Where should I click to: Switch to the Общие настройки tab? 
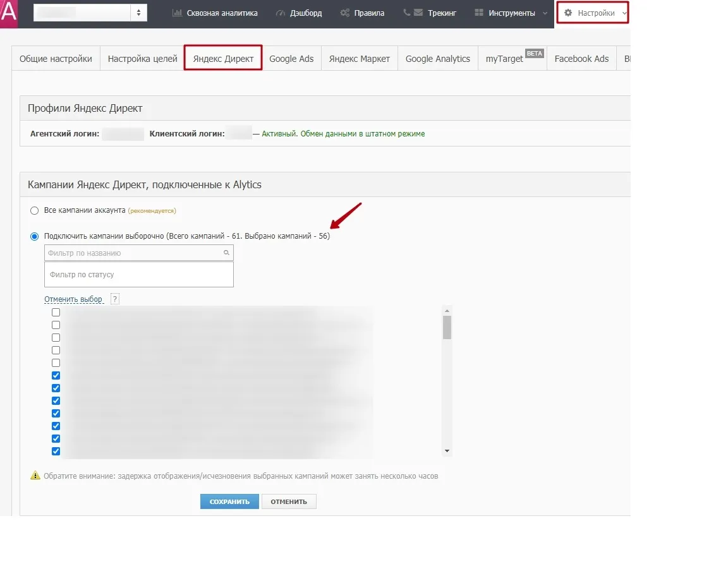click(56, 59)
